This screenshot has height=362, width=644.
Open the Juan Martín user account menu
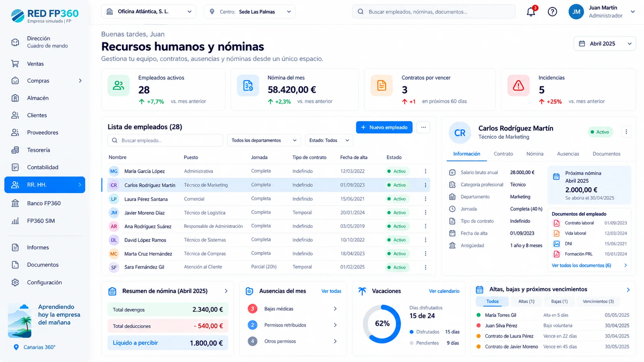click(x=602, y=12)
